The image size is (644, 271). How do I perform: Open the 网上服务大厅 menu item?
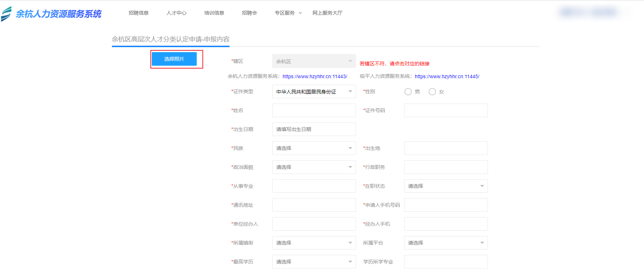[327, 13]
